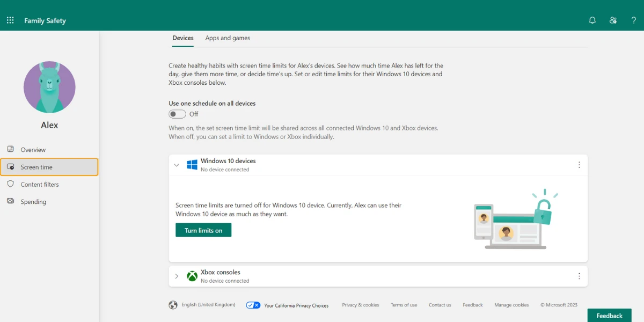
Task: Open the Manage cookies link
Action: [x=511, y=305]
